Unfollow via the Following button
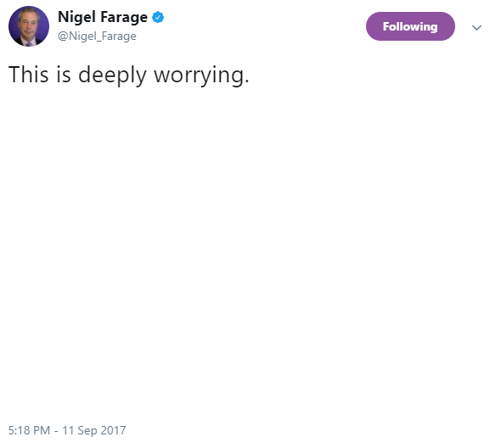 (x=410, y=26)
